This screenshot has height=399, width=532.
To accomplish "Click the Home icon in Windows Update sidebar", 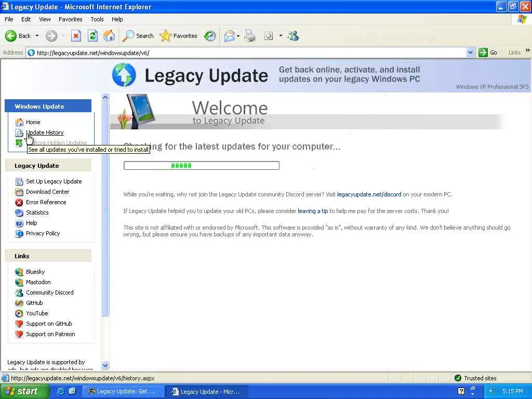I will point(19,122).
